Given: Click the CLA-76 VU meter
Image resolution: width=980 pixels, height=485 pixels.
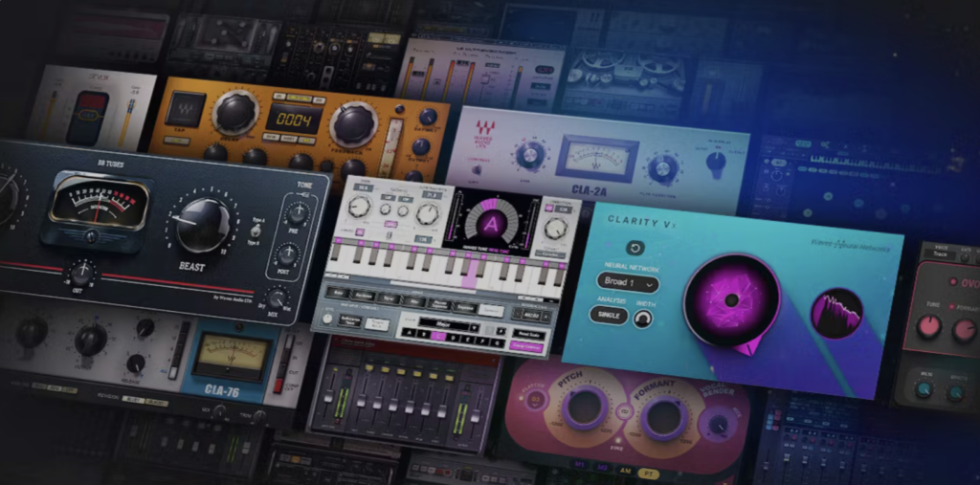Looking at the screenshot, I should 232,357.
